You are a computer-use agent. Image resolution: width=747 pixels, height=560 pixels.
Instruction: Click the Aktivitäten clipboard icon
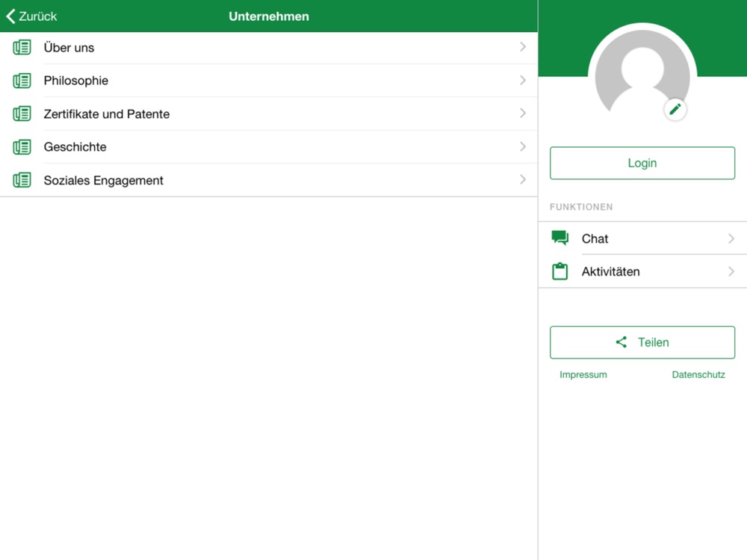coord(560,271)
